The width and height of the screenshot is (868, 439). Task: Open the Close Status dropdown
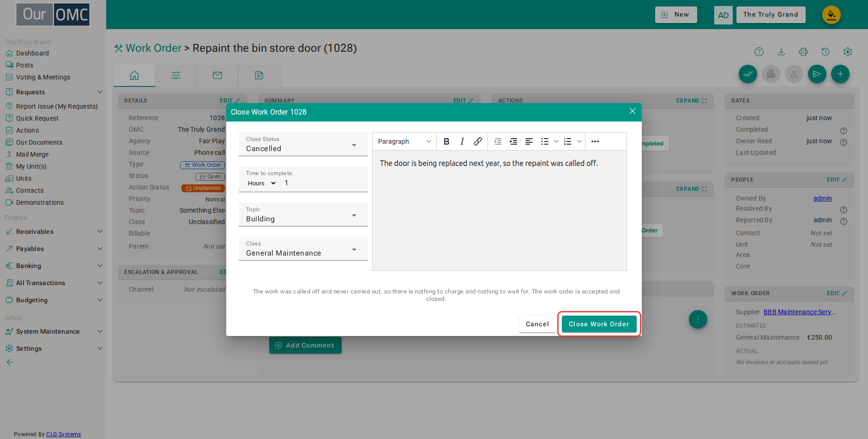click(x=303, y=144)
